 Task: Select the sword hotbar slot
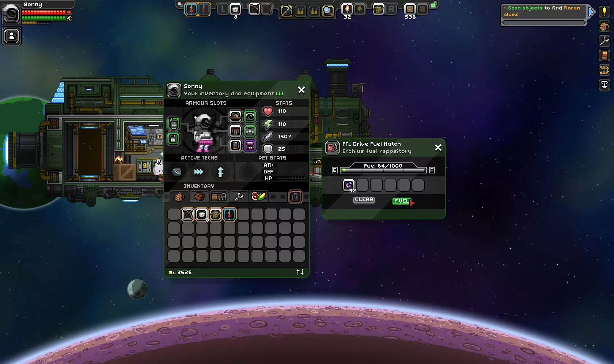coord(191,9)
